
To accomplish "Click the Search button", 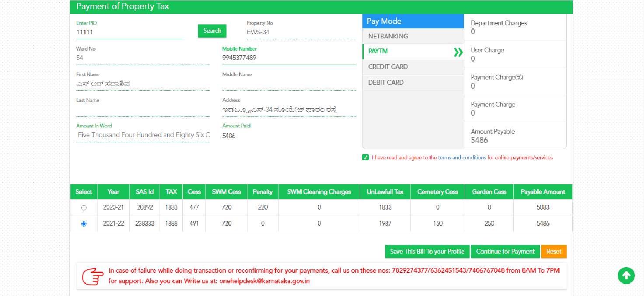I will click(212, 31).
